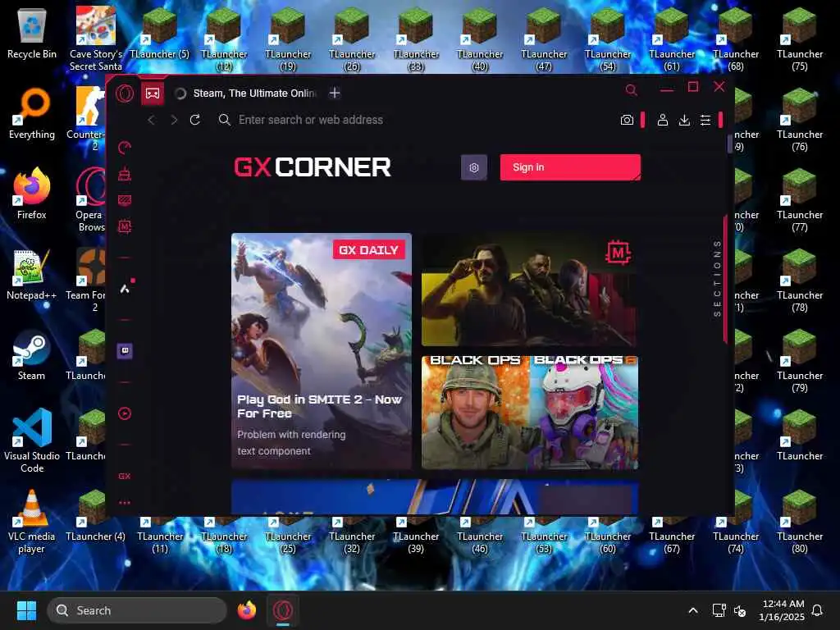Open a new browser tab
Viewport: 840px width, 630px height.
point(335,94)
